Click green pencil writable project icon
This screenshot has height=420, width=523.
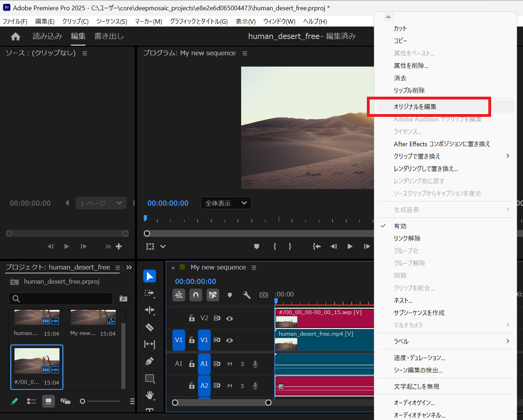(15, 401)
